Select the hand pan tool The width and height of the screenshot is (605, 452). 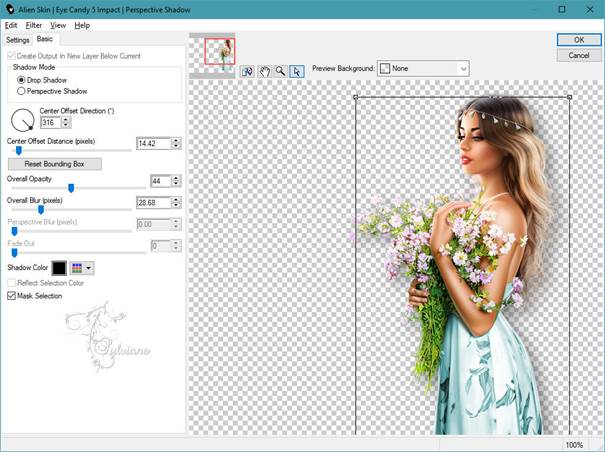[264, 71]
